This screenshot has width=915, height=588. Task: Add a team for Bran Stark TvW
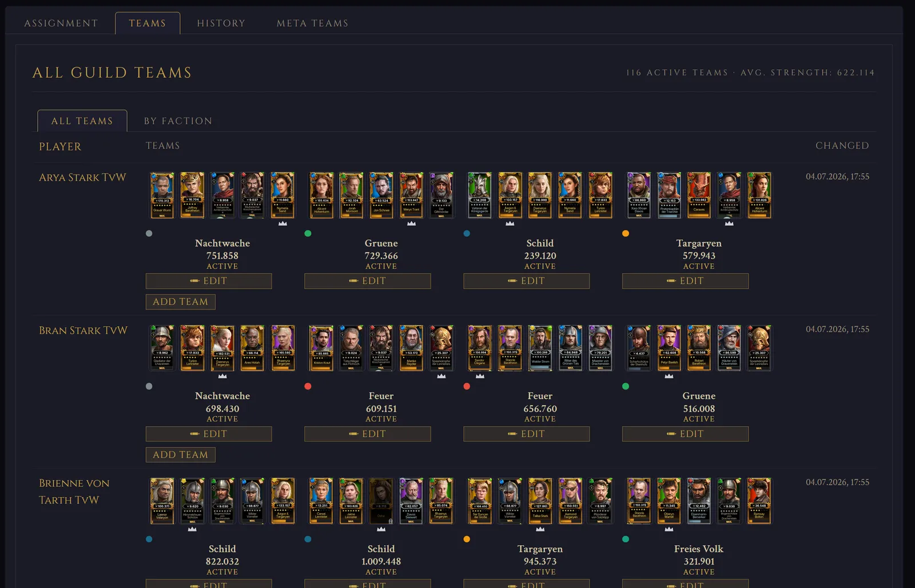[x=181, y=455]
